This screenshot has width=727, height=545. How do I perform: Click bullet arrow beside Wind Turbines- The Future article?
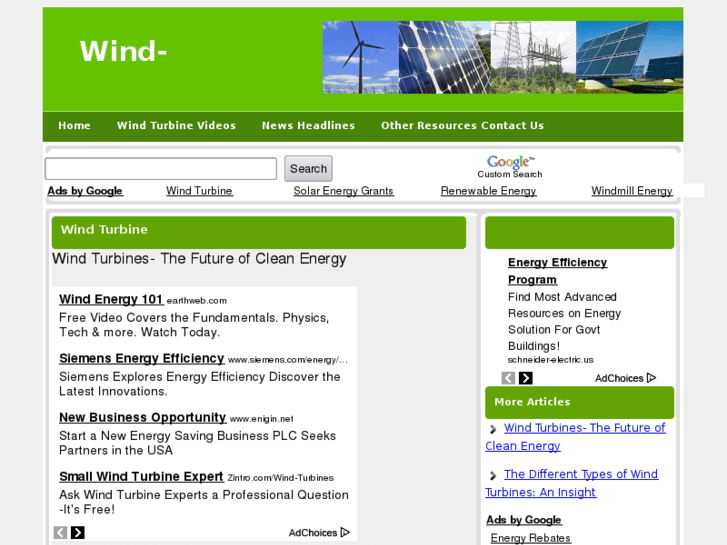click(493, 429)
